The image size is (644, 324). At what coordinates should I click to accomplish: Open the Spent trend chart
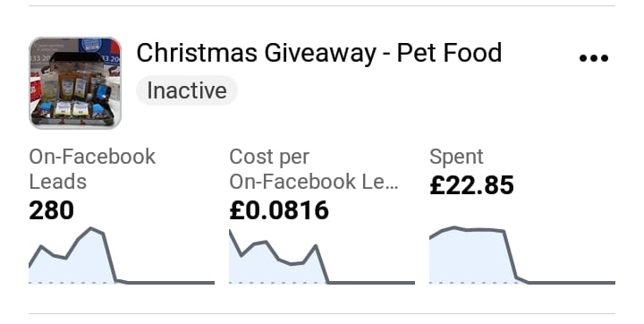pos(522,255)
